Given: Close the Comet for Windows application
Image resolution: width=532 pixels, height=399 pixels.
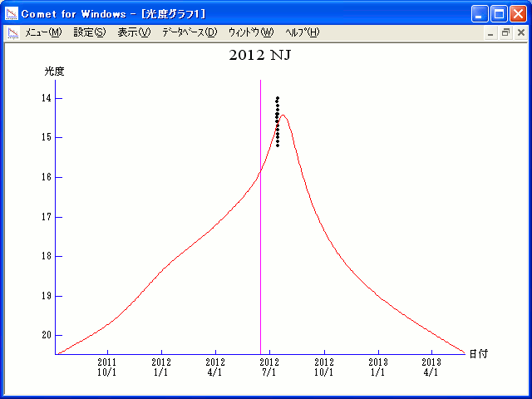Looking at the screenshot, I should [x=518, y=14].
